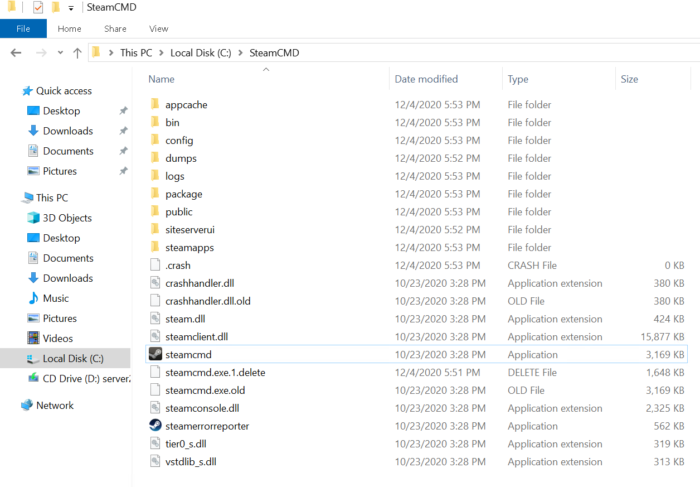700x487 pixels.
Task: Click the 3D Objects cube icon
Action: [x=33, y=218]
